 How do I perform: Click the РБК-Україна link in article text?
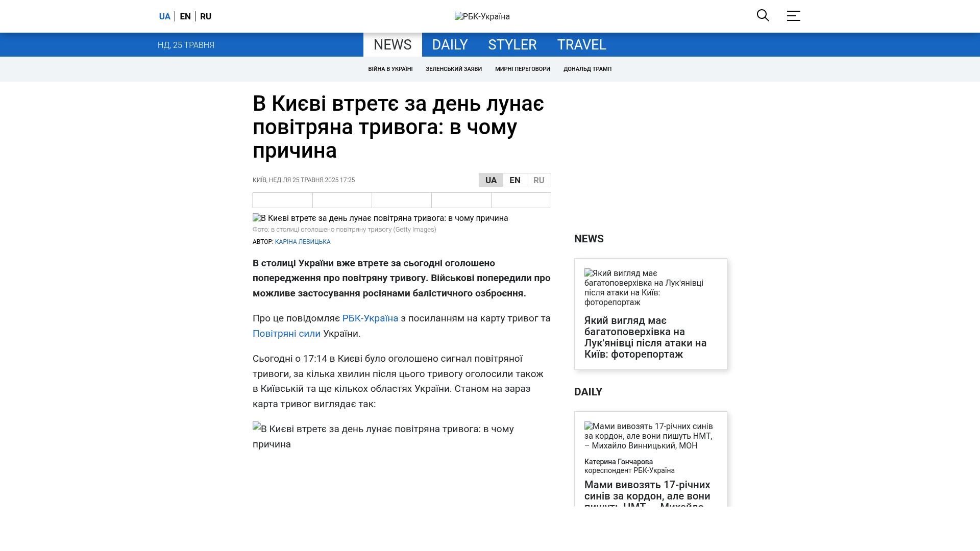370,318
